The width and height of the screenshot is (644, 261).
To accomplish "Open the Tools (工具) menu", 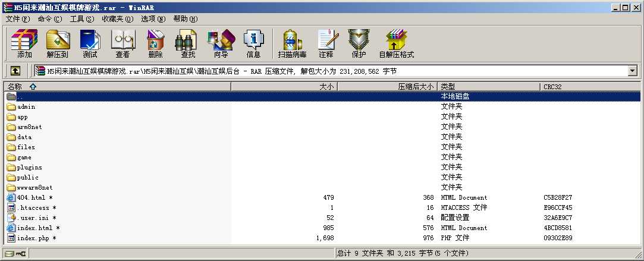I will click(x=81, y=19).
